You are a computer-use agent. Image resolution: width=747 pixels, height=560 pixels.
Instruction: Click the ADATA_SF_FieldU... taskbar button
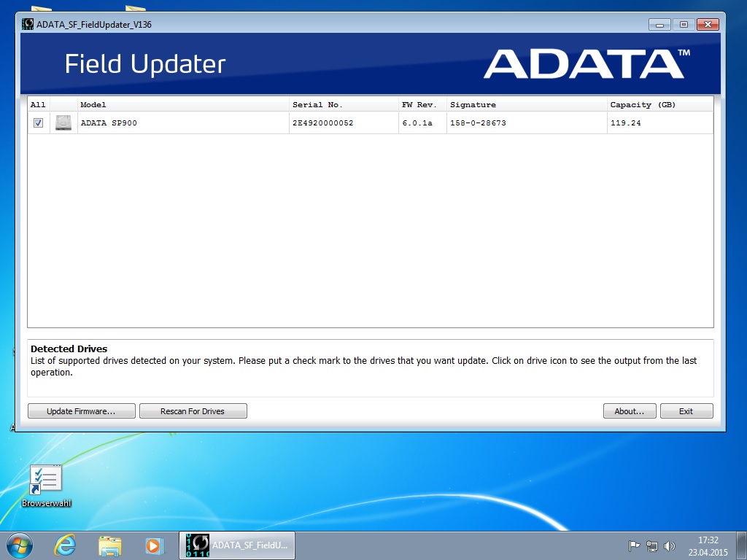pyautogui.click(x=237, y=545)
